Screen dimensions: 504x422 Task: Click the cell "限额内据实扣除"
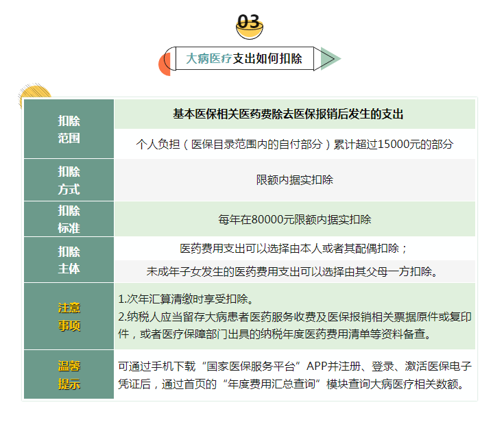click(294, 180)
